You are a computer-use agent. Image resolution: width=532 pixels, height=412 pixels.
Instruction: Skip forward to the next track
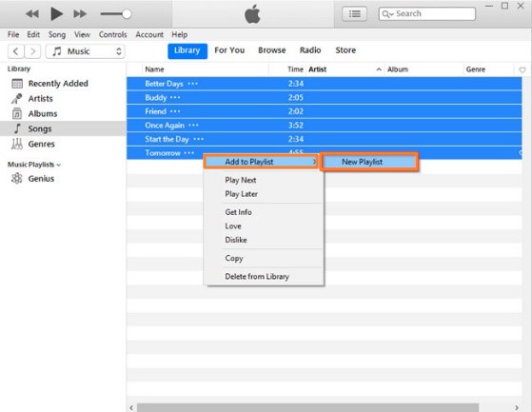pyautogui.click(x=80, y=14)
